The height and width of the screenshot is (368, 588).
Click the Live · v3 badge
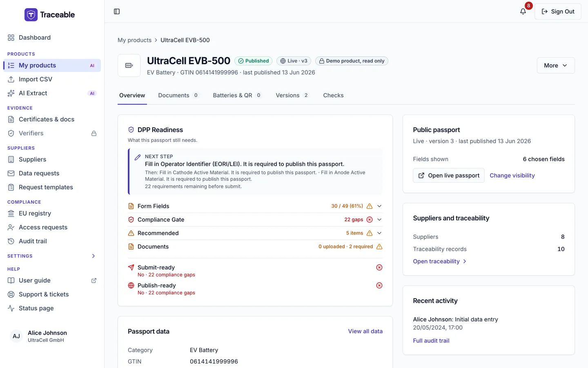click(294, 61)
